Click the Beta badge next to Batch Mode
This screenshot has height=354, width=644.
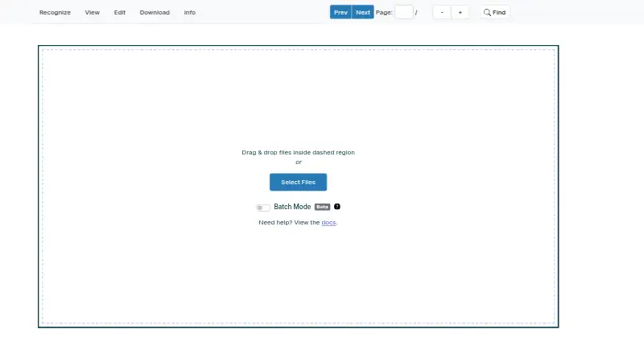[x=323, y=207]
